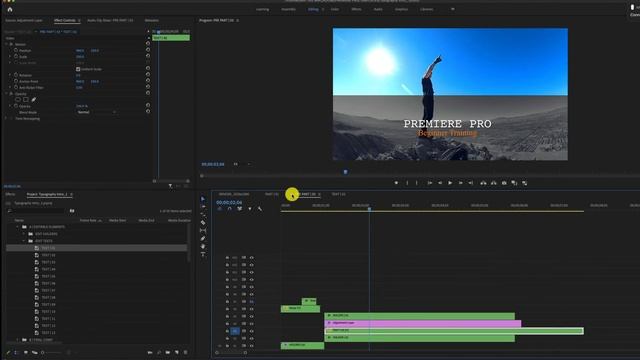Select the Razor tool
This screenshot has width=640, height=360.
coord(203,222)
